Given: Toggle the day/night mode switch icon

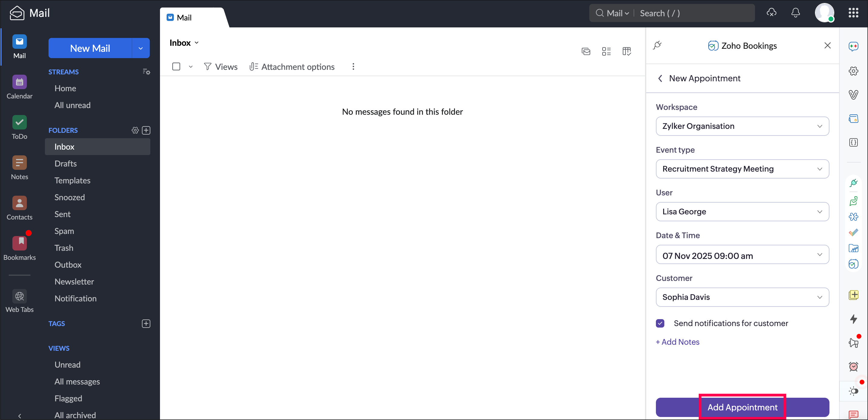Looking at the screenshot, I should click(x=853, y=391).
